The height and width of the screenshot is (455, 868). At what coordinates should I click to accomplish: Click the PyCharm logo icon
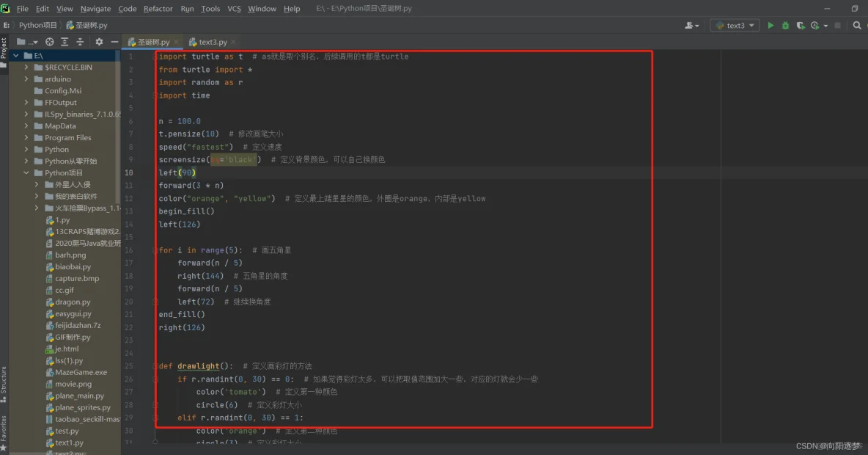pyautogui.click(x=6, y=8)
